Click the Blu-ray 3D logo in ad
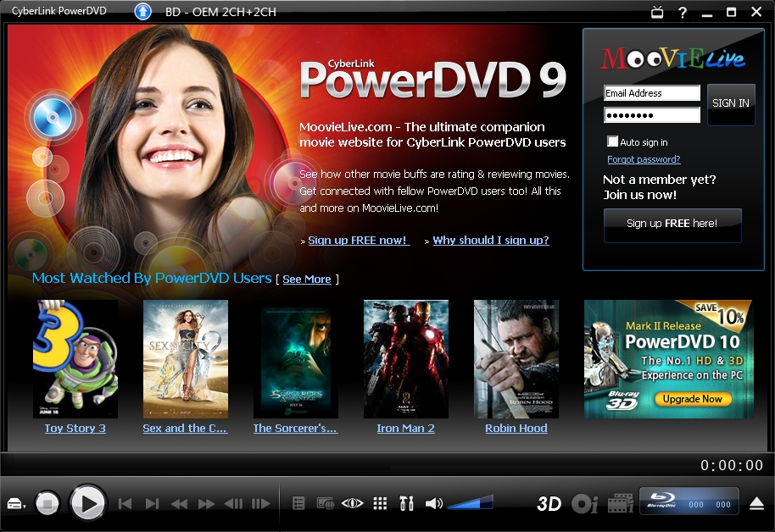Image resolution: width=775 pixels, height=532 pixels. click(x=622, y=400)
